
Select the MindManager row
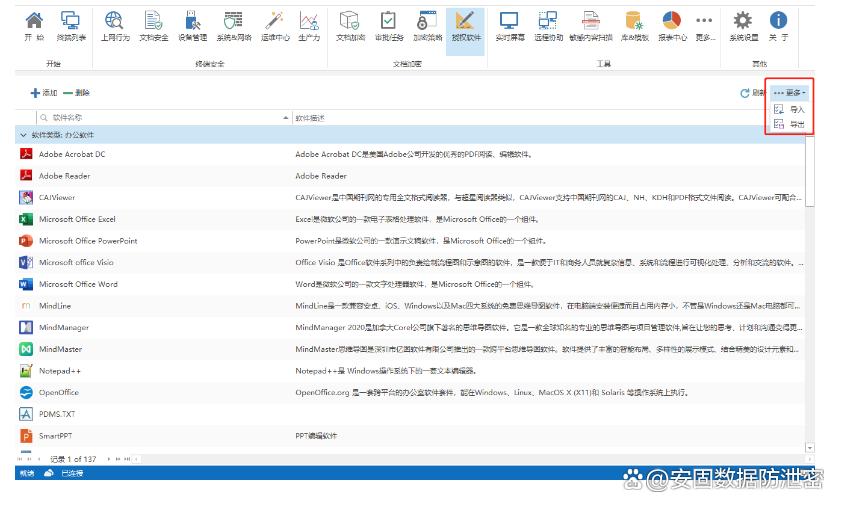pyautogui.click(x=410, y=328)
